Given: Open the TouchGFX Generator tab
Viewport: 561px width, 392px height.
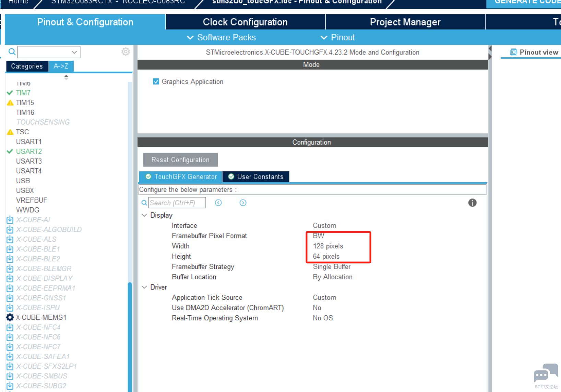Looking at the screenshot, I should click(x=181, y=177).
